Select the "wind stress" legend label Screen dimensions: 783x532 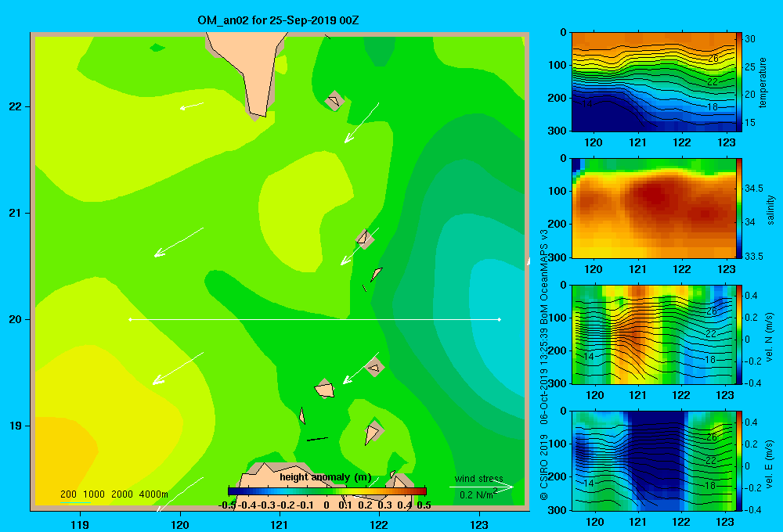pos(479,478)
